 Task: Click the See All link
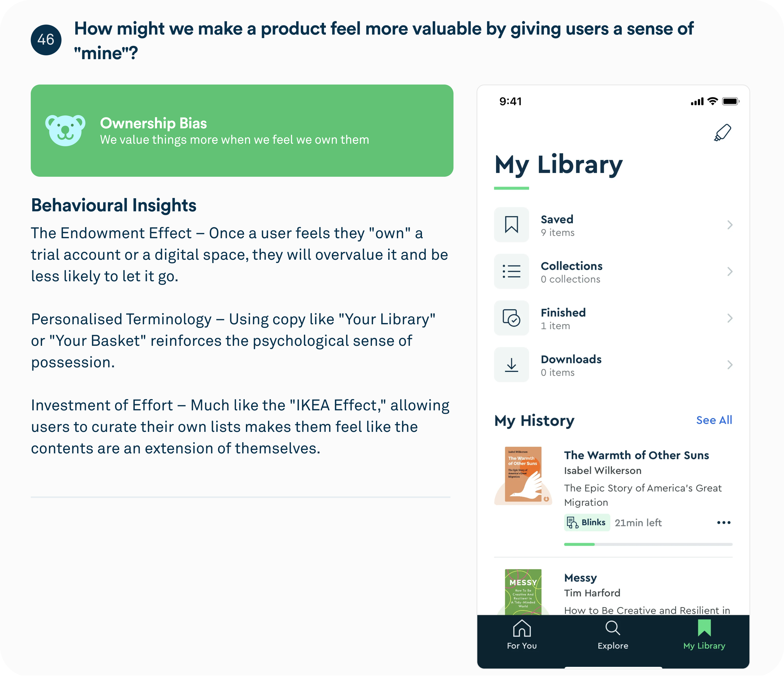(714, 420)
